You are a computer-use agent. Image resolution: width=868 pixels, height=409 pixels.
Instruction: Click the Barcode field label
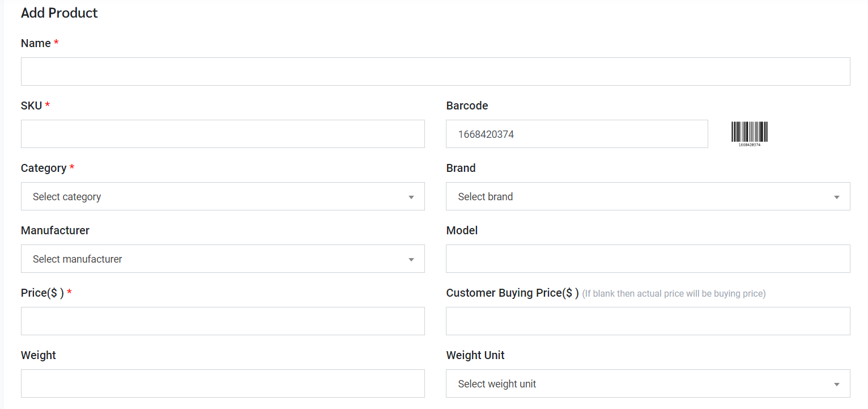click(x=467, y=106)
